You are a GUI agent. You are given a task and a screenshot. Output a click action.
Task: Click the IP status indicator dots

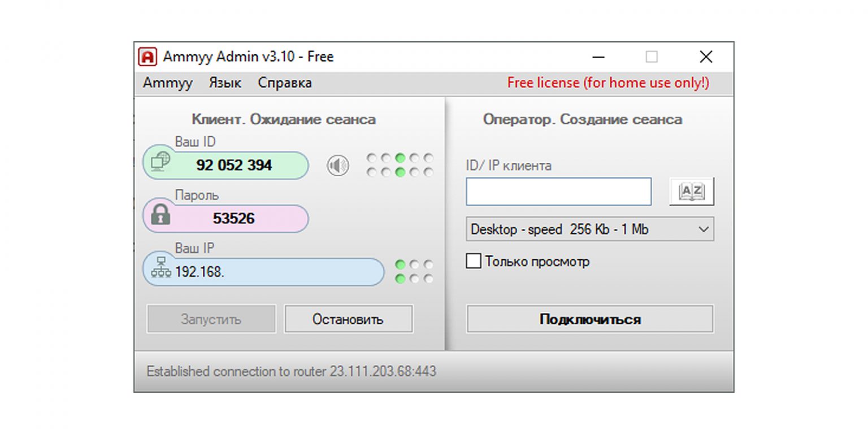414,272
